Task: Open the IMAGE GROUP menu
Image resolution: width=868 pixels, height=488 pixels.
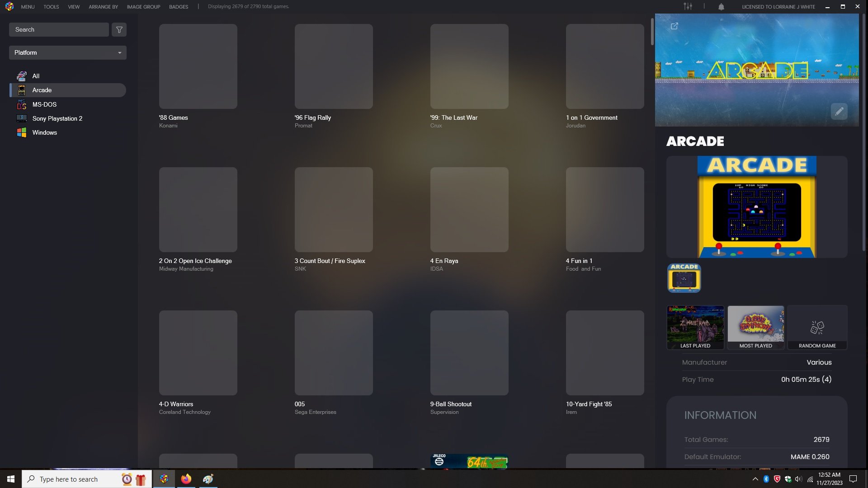Action: tap(143, 7)
